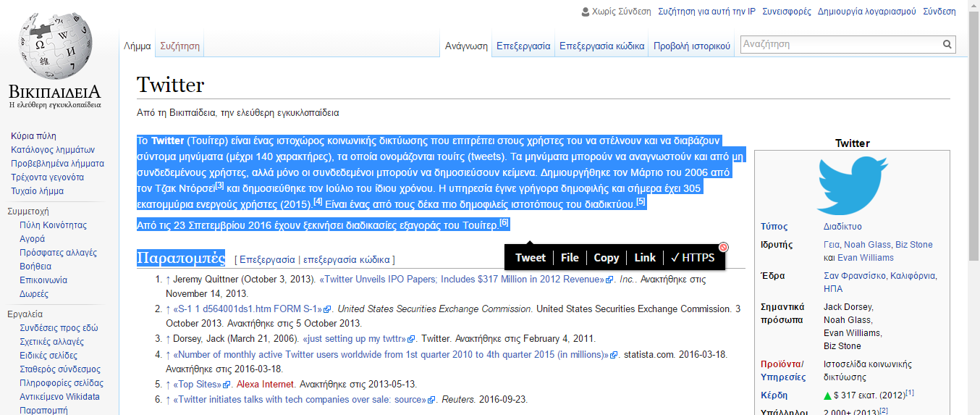The image size is (980, 415).
Task: Open Δωρεές sidebar link
Action: coord(34,294)
